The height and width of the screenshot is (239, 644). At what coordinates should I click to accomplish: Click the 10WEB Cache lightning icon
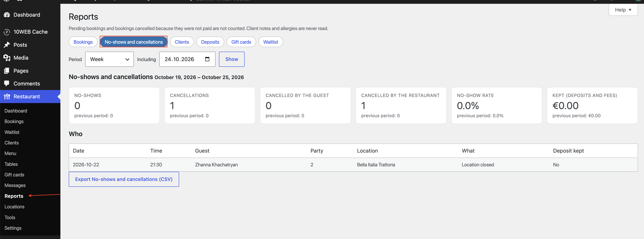(7, 32)
